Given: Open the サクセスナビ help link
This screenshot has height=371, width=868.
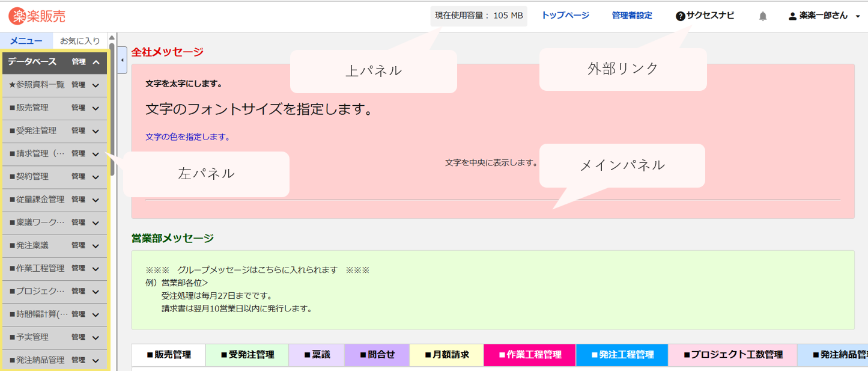Looking at the screenshot, I should pyautogui.click(x=705, y=16).
